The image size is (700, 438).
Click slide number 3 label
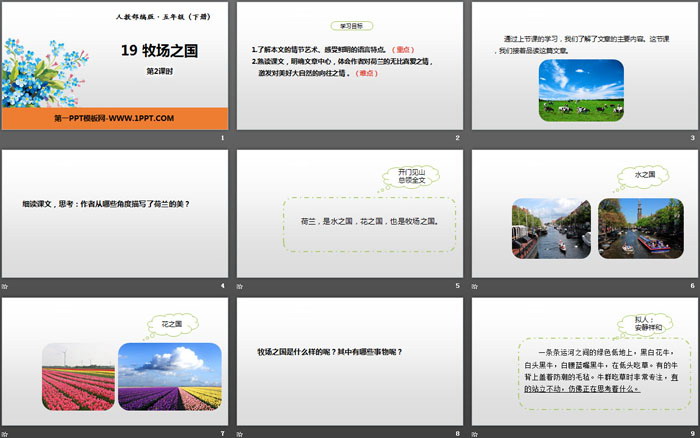(693, 138)
